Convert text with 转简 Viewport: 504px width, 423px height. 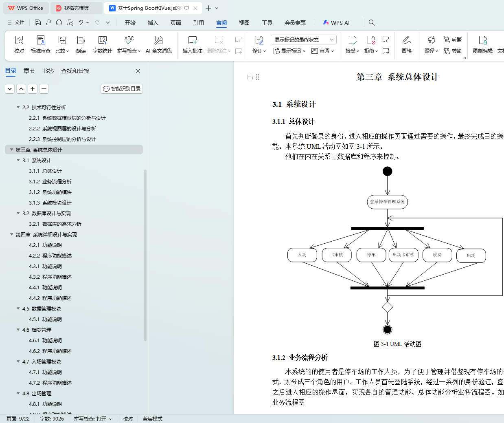click(x=453, y=51)
